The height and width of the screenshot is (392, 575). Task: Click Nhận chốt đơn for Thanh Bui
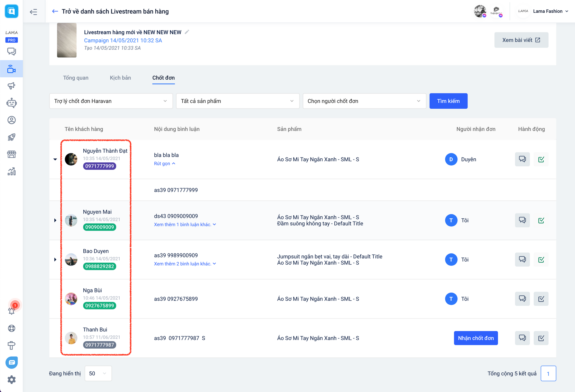coord(476,338)
